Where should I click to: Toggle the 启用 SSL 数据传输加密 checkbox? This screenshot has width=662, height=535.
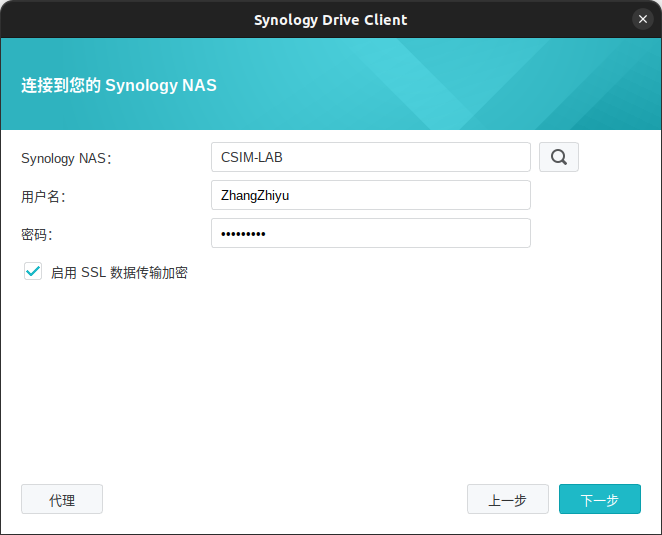pos(33,272)
